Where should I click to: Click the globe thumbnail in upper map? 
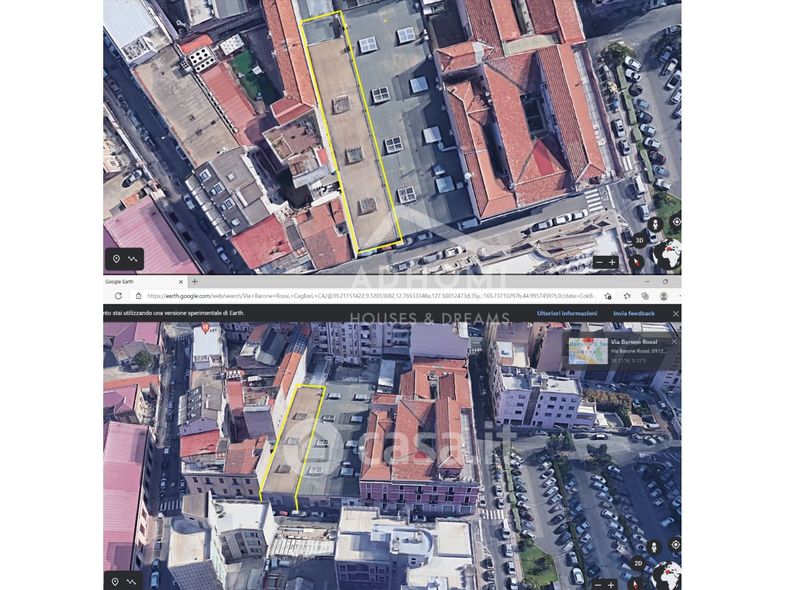667,254
